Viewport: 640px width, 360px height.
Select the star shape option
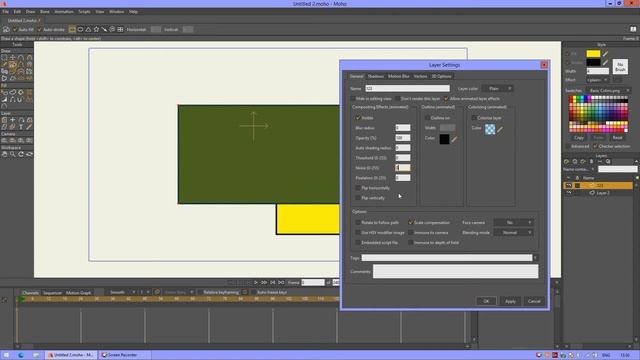(x=96, y=29)
